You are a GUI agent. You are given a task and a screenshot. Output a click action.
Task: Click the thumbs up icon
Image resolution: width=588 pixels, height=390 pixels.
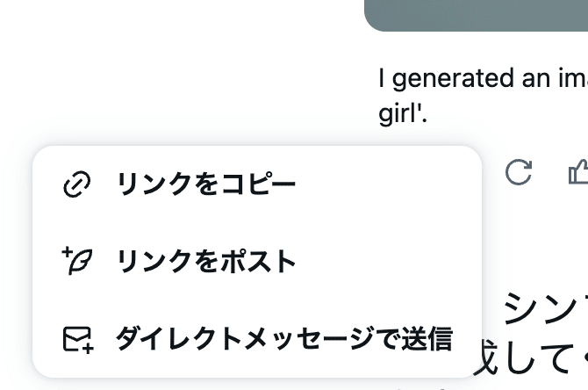click(578, 172)
